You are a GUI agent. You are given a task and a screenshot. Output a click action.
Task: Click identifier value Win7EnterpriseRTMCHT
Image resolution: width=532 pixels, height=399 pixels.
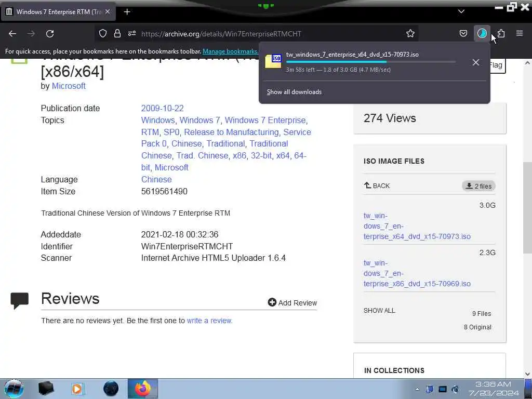[187, 246]
